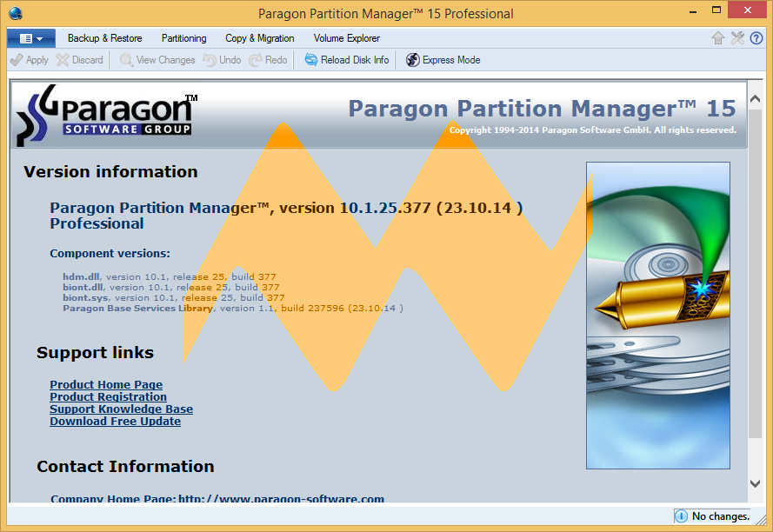Open the Product Home Page link
Viewport: 773px width, 532px height.
[106, 384]
